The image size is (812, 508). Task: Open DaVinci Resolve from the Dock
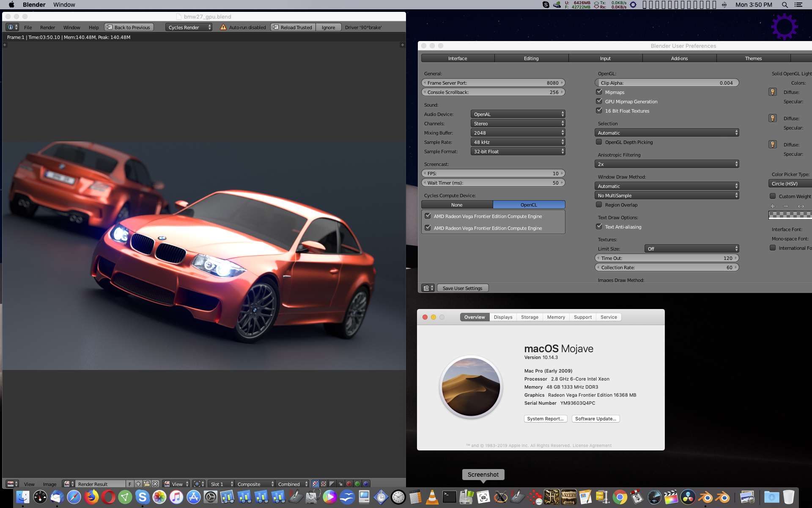(x=688, y=497)
